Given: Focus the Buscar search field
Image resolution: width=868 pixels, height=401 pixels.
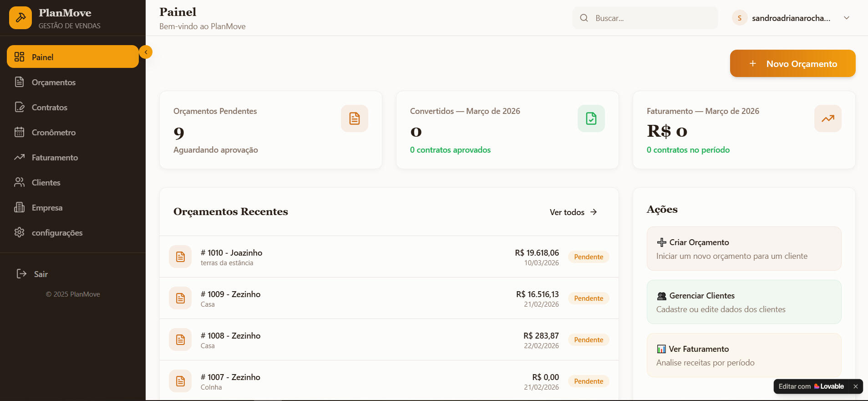Looking at the screenshot, I should point(651,18).
